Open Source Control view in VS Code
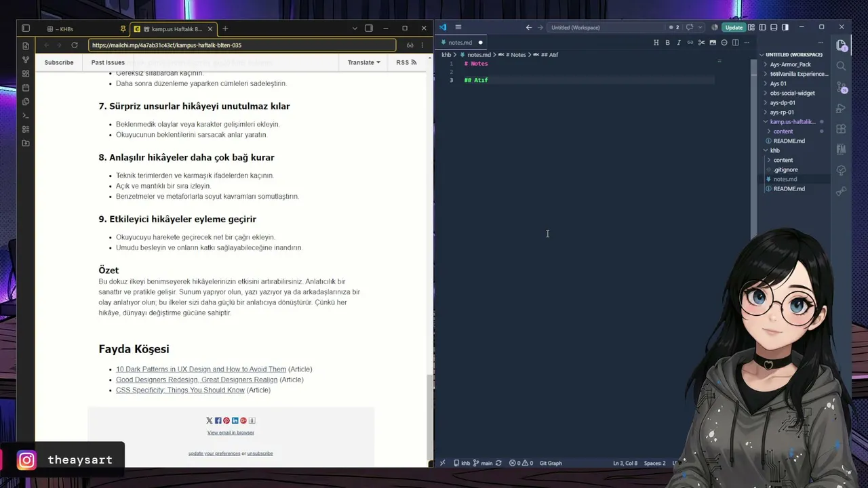 point(842,87)
